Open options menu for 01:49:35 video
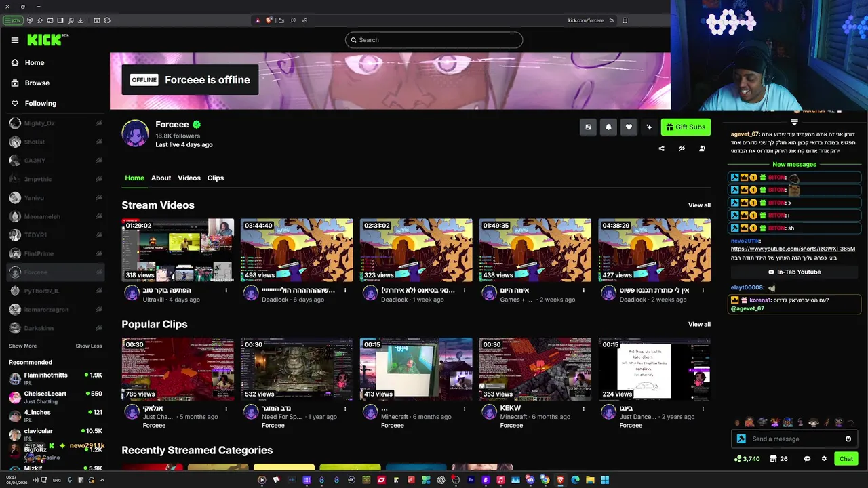The height and width of the screenshot is (488, 868). [x=583, y=290]
